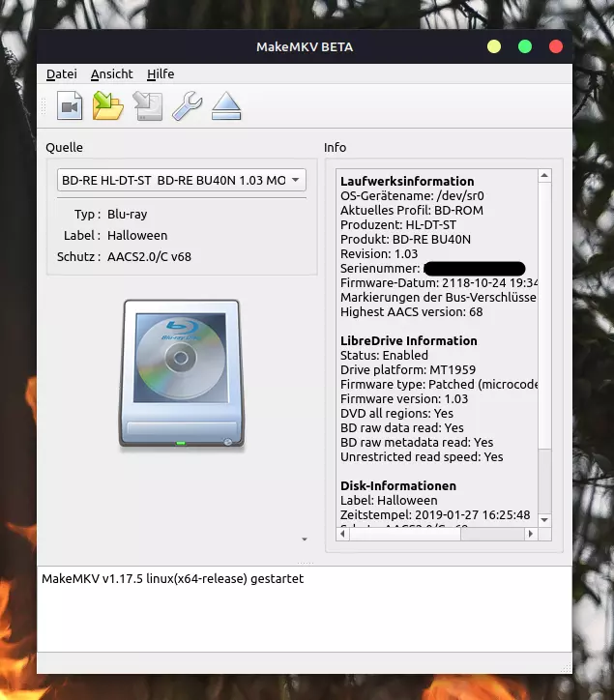
Task: Click the 'Firmware-Datum' line in Info
Action: pyautogui.click(x=439, y=283)
